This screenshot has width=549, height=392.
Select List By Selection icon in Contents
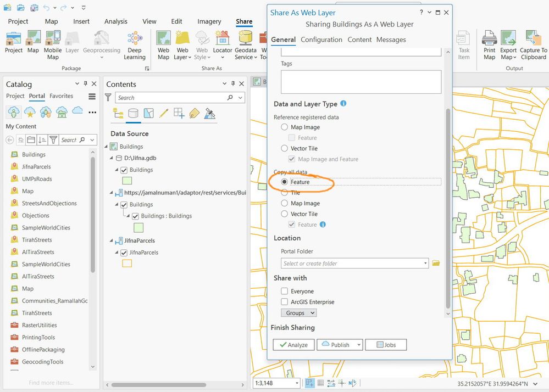[x=148, y=113]
